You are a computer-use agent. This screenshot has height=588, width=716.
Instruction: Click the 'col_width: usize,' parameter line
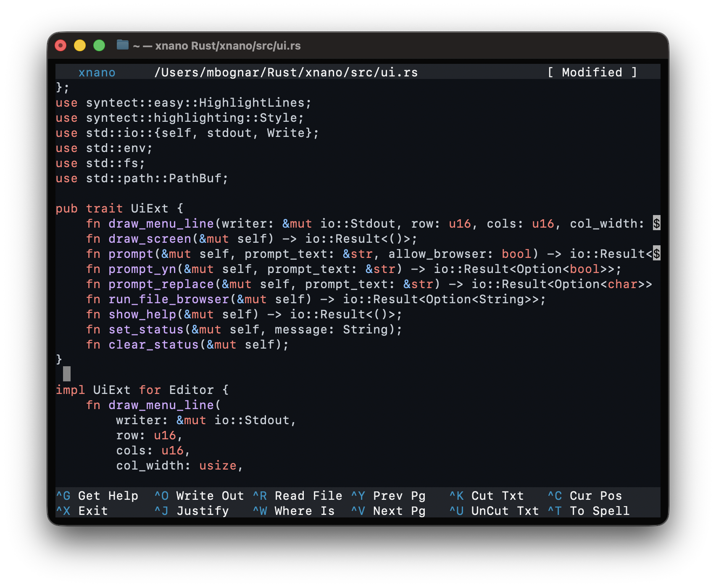(x=180, y=465)
